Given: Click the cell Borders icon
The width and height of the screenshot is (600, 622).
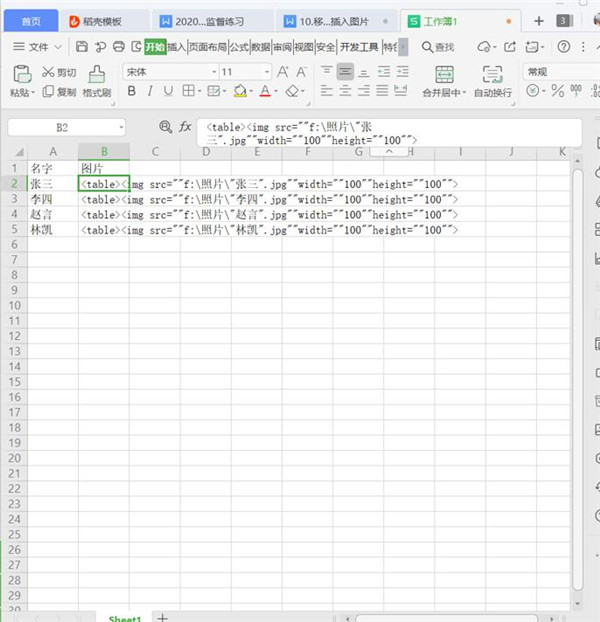Looking at the screenshot, I should [x=188, y=91].
